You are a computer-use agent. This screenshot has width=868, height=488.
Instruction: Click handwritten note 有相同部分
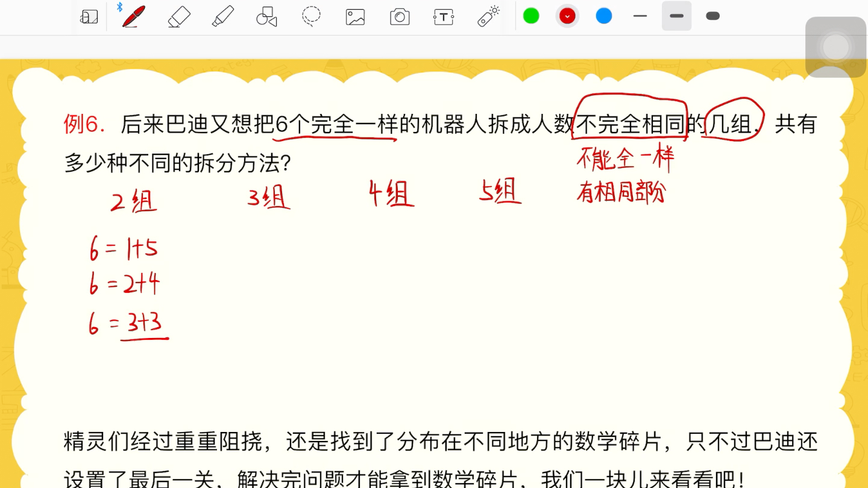point(621,193)
